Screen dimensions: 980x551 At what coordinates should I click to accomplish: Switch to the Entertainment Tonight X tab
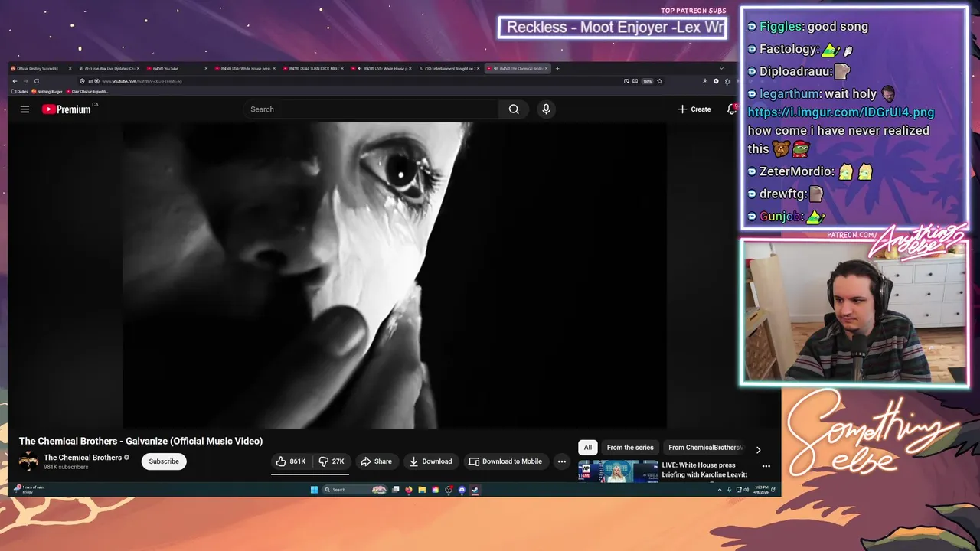(450, 68)
